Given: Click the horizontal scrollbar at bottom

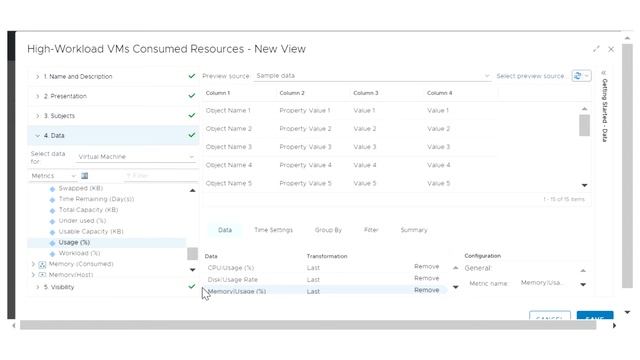Looking at the screenshot, I should pyautogui.click(x=308, y=325).
